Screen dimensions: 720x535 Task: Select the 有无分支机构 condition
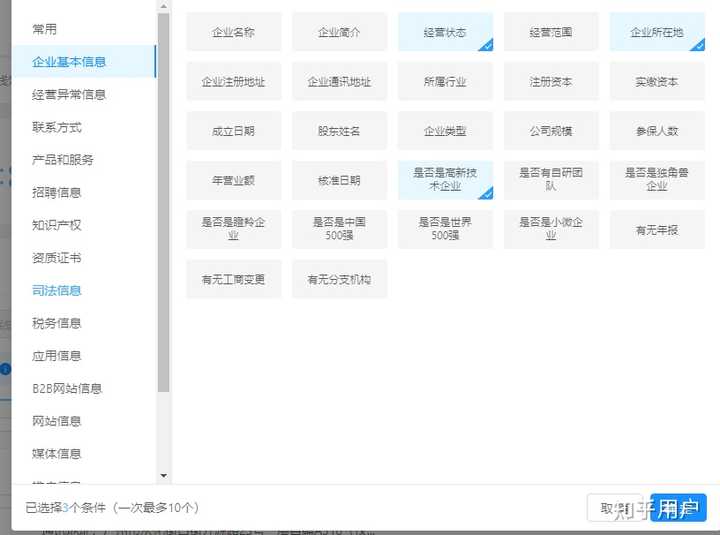coord(339,279)
